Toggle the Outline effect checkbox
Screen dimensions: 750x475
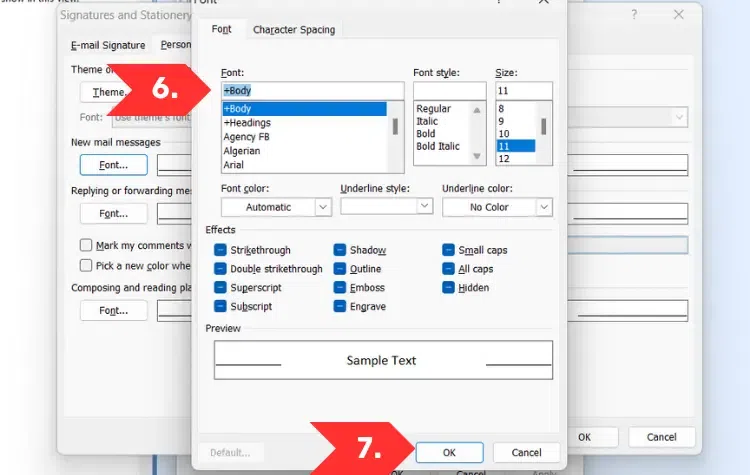click(340, 269)
